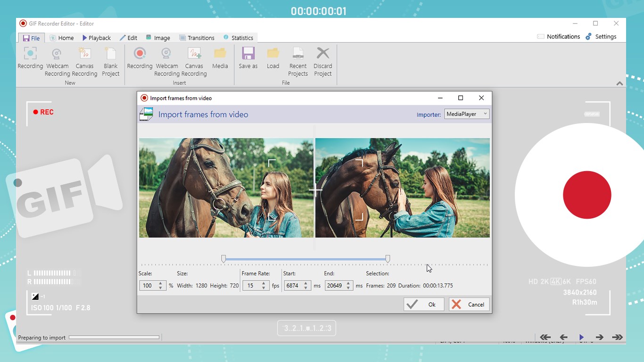The image size is (644, 362).
Task: Go to the previous frame
Action: (x=563, y=337)
